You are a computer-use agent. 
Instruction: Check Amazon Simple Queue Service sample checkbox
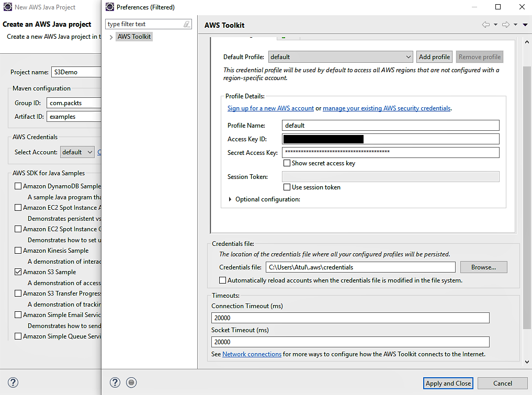coord(18,336)
